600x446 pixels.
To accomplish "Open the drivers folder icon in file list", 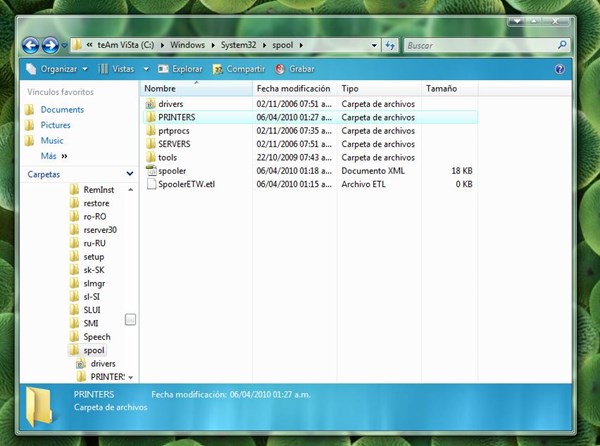I will [x=151, y=104].
